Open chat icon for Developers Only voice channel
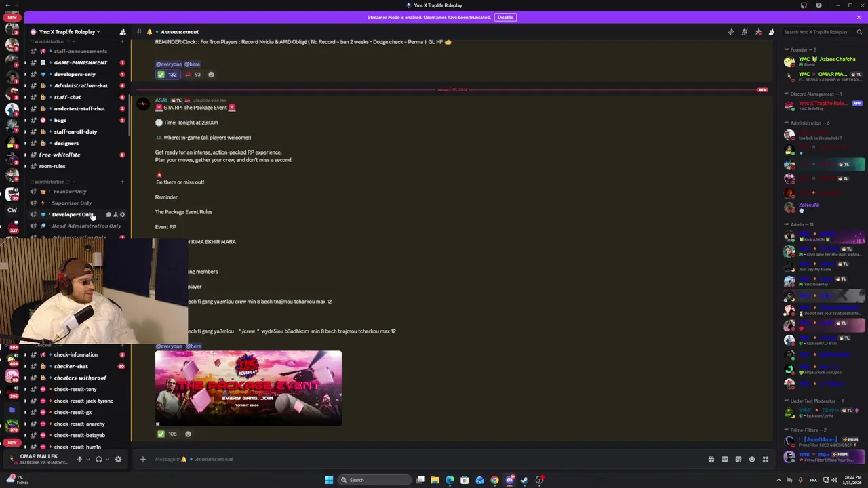This screenshot has width=868, height=488. click(108, 214)
